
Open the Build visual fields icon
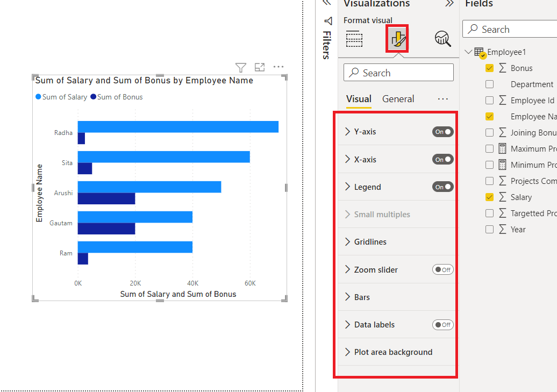(354, 39)
